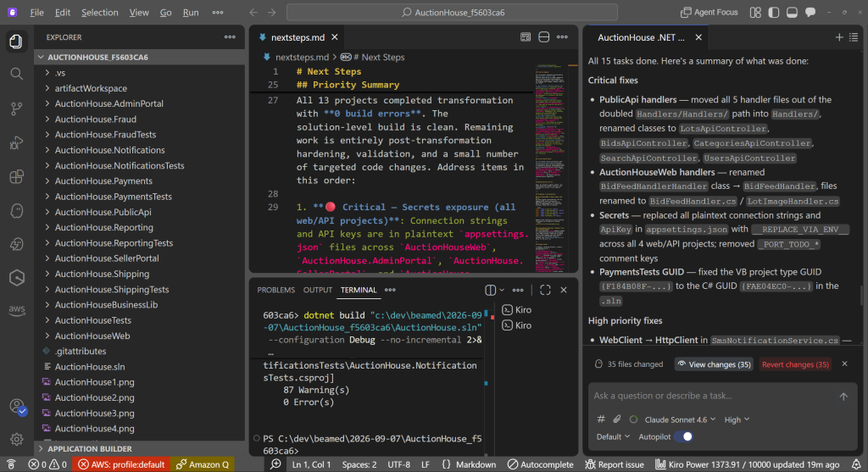Toggle panel layout icon in title bar
The height and width of the screenshot is (472, 868).
793,12
